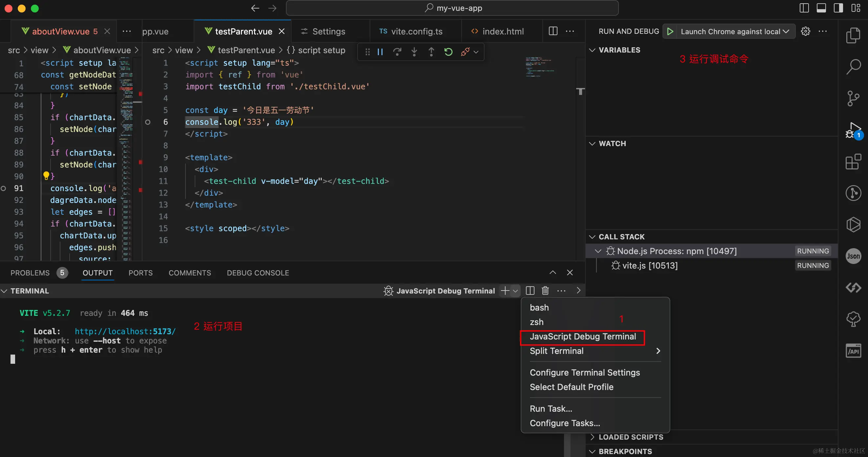The image size is (868, 457).
Task: Open the Source Control view icon
Action: coord(853,98)
